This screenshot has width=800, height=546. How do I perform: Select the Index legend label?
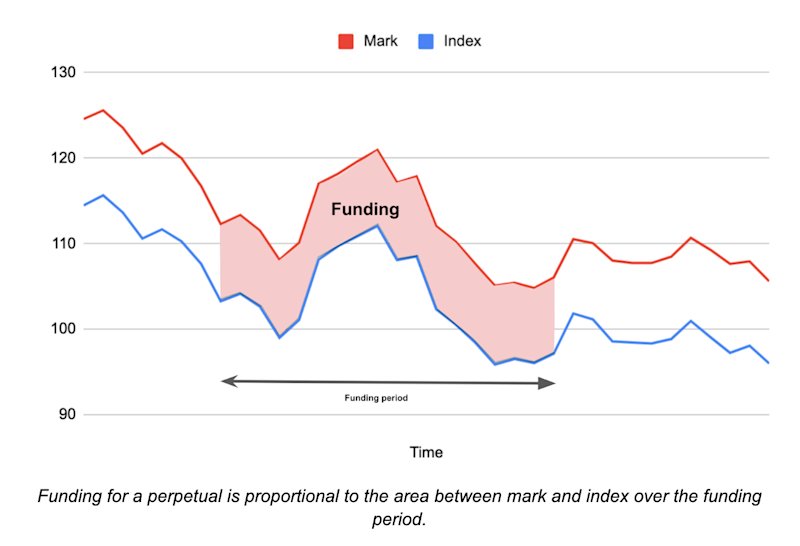462,41
